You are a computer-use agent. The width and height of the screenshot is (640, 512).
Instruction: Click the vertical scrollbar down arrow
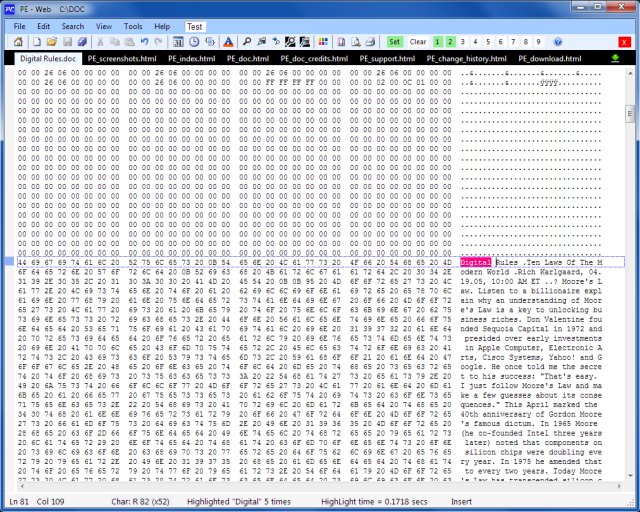click(631, 476)
